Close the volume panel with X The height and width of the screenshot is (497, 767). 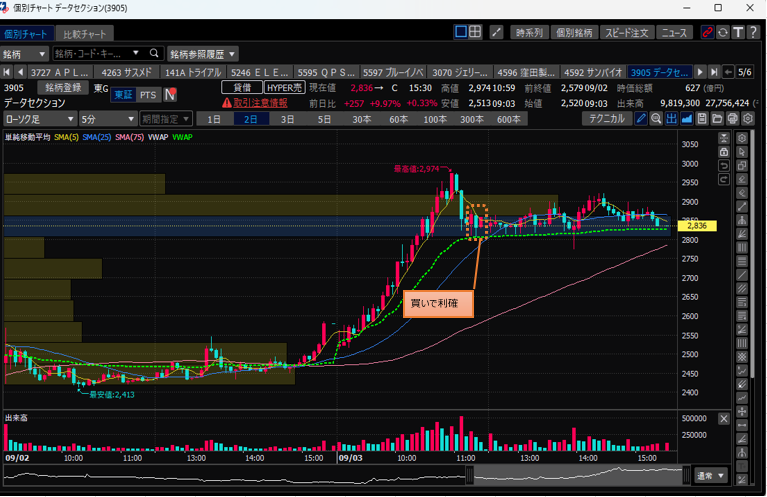[x=724, y=419]
